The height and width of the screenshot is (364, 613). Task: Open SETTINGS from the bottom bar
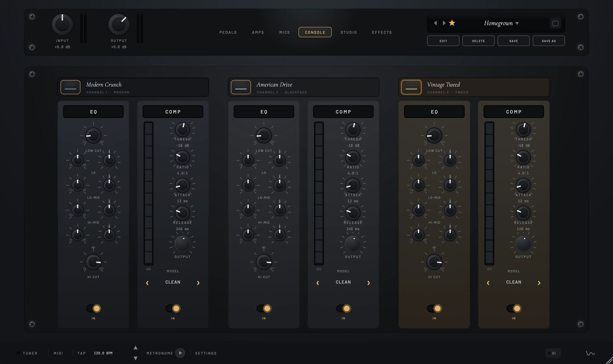pos(206,353)
